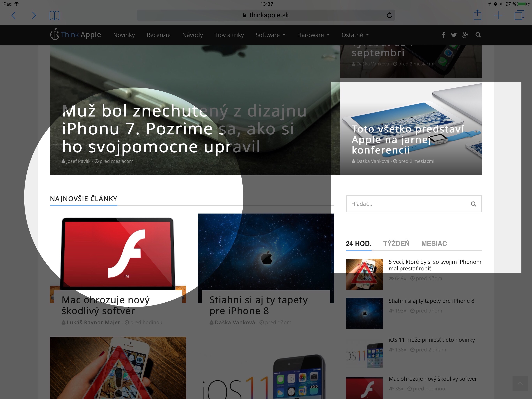Switch to the MESIAC tab
This screenshot has width=532, height=399.
pyautogui.click(x=434, y=244)
